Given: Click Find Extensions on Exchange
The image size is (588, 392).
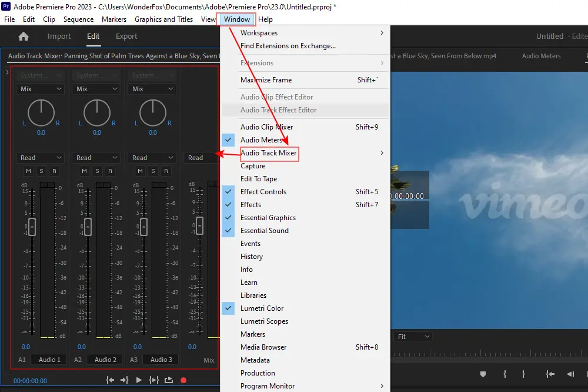Looking at the screenshot, I should tap(305, 46).
